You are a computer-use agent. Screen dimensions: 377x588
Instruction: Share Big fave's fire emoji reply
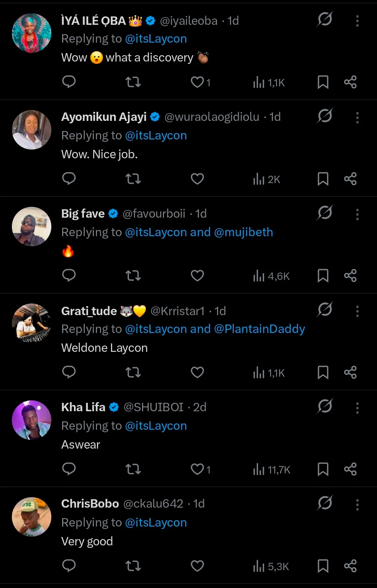pos(350,276)
